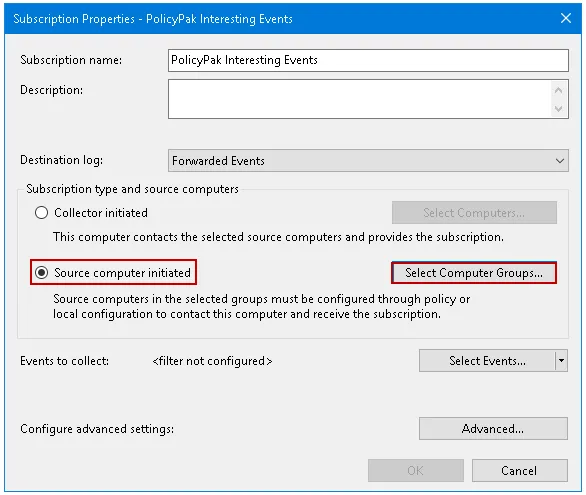Click the Source computer initiated label
586x495 pixels.
pos(123,273)
